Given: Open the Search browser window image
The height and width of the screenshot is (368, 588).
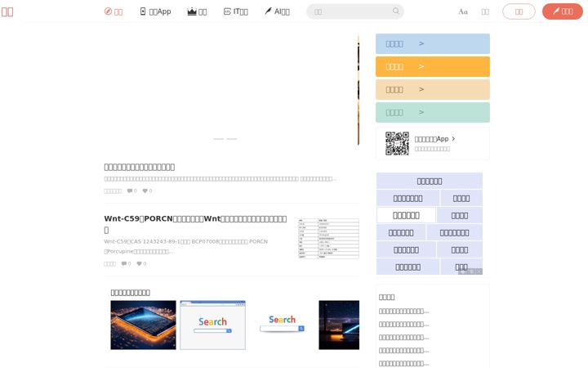Looking at the screenshot, I should point(212,325).
